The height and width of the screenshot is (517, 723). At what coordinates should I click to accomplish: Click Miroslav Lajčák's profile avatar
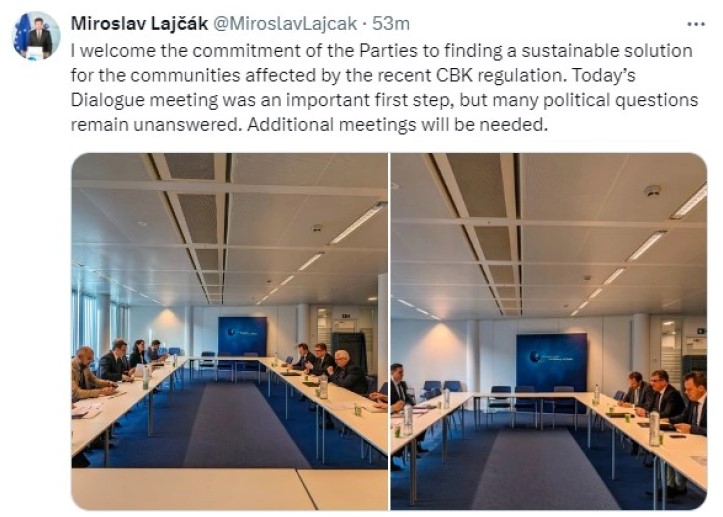pos(37,37)
